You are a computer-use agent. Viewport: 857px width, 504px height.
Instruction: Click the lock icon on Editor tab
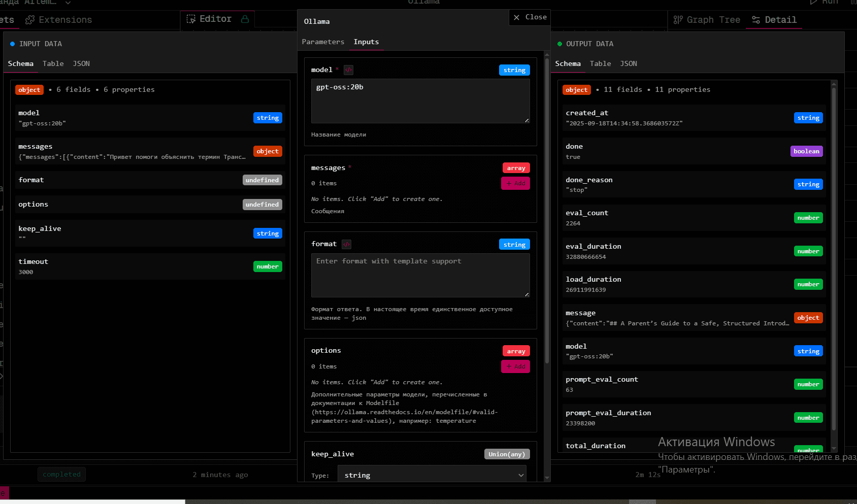(245, 19)
